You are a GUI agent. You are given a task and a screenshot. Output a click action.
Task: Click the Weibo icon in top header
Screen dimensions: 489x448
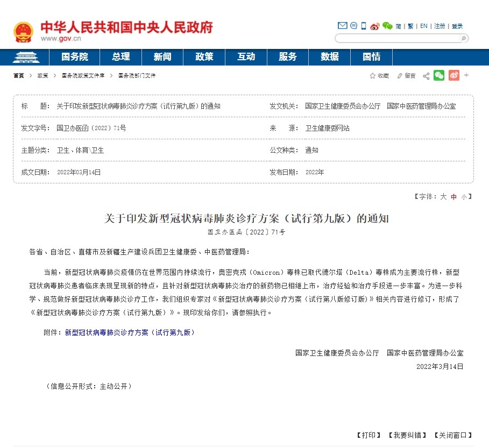click(x=375, y=26)
